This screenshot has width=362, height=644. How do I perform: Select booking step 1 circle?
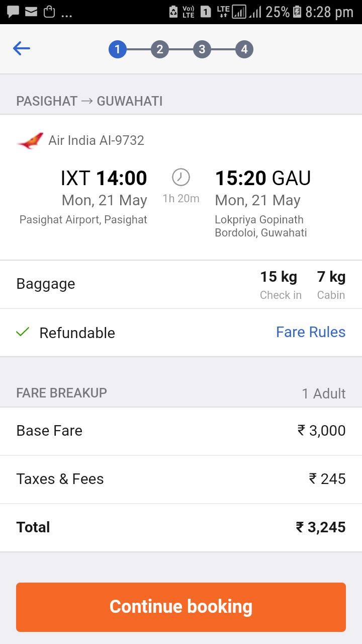(117, 49)
